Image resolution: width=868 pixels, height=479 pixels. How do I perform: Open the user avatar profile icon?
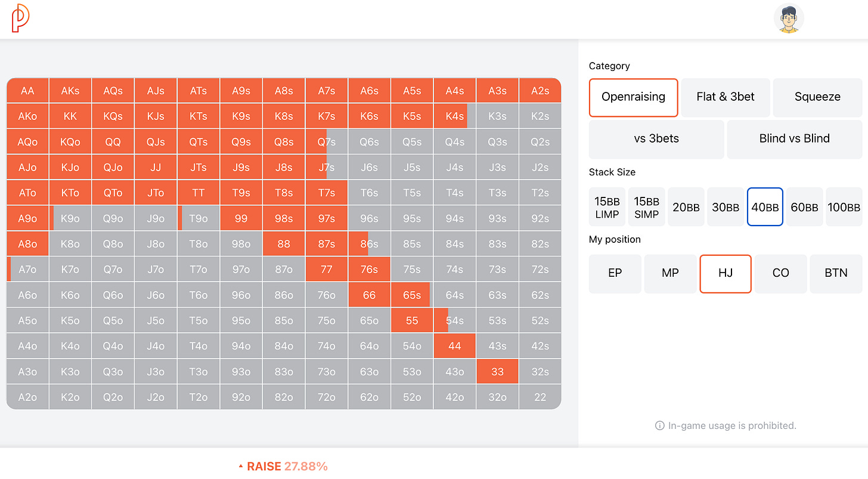pyautogui.click(x=788, y=18)
